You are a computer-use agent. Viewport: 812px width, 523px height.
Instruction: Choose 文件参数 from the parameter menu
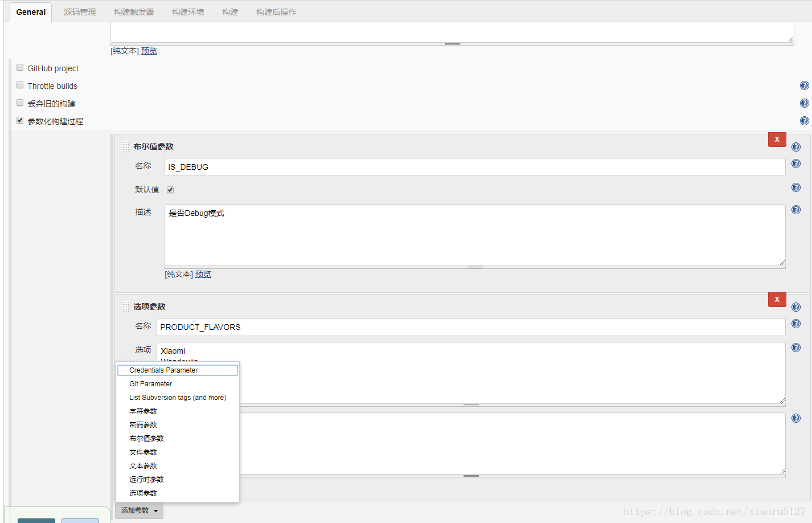point(178,452)
